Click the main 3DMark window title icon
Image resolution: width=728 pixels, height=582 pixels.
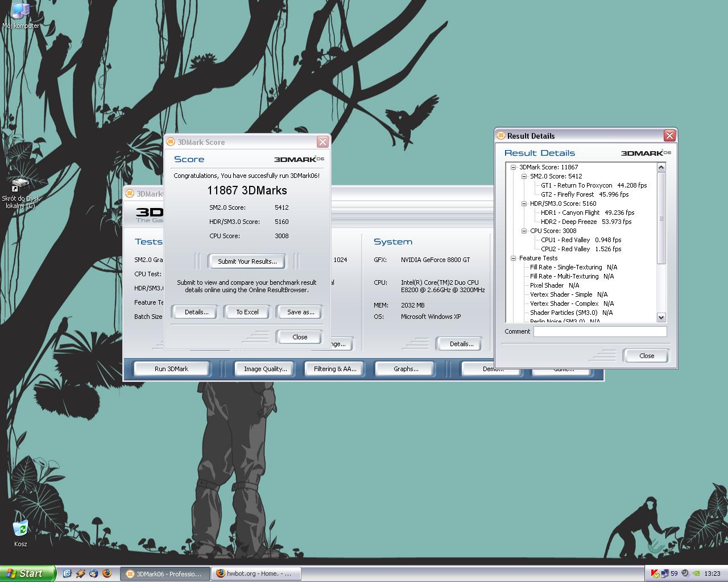[130, 194]
